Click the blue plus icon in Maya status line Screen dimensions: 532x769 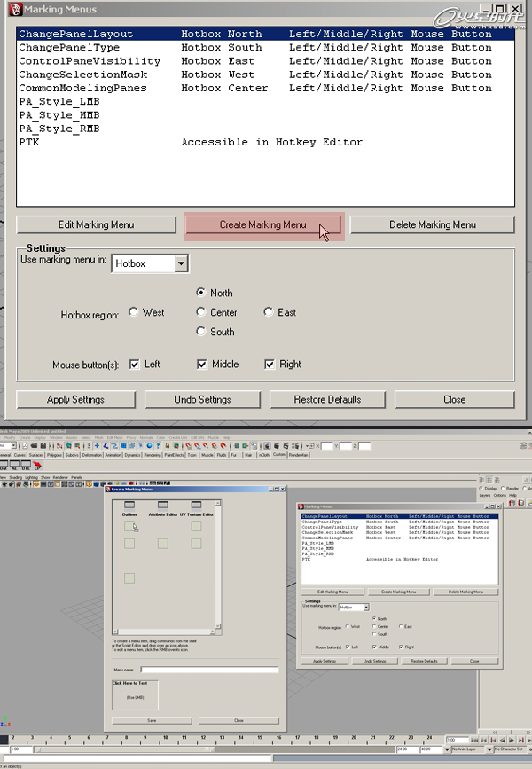(x=97, y=446)
